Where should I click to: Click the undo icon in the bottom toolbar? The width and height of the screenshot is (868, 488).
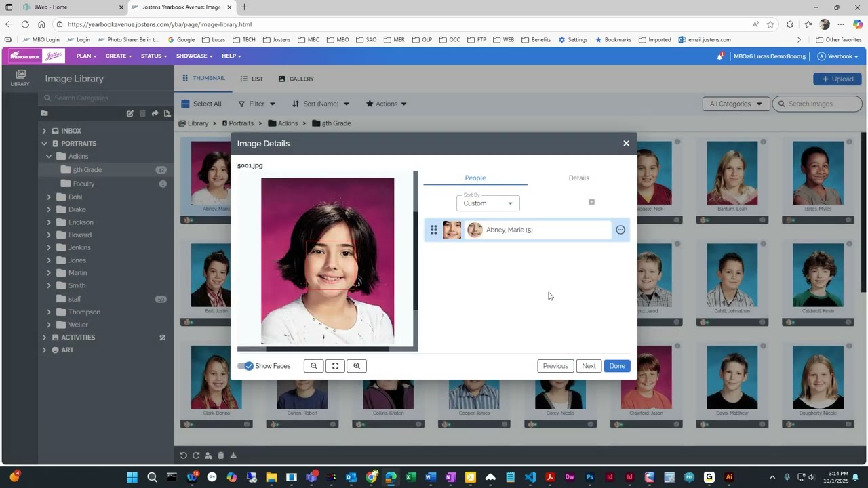[x=183, y=455]
